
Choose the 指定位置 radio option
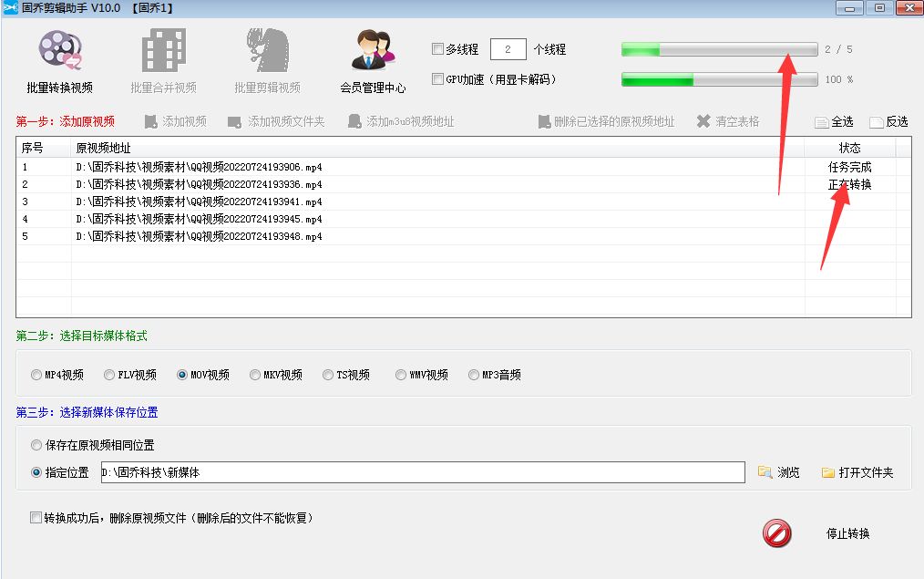pos(36,472)
